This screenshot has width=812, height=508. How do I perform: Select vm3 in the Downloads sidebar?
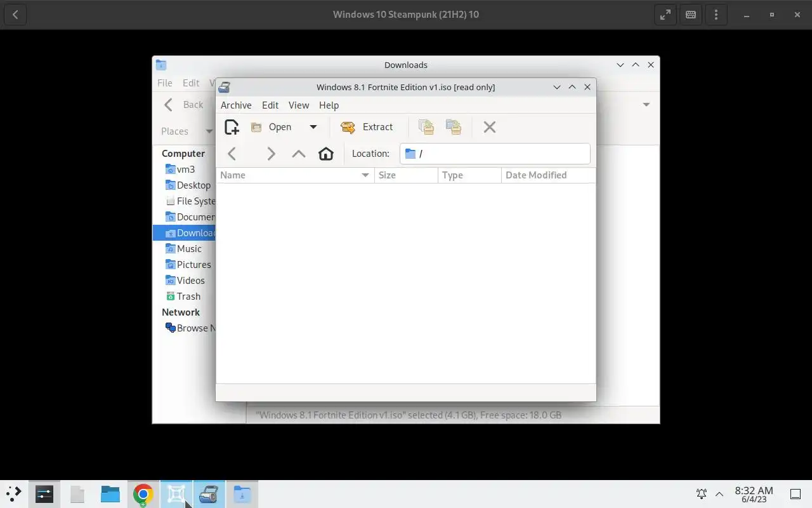tap(184, 170)
